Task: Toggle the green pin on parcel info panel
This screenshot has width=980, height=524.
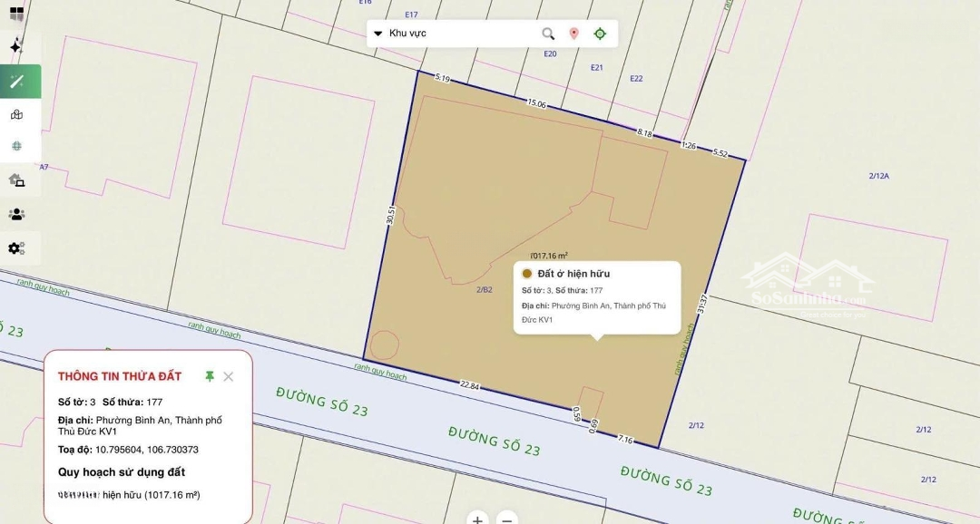Action: [x=210, y=376]
